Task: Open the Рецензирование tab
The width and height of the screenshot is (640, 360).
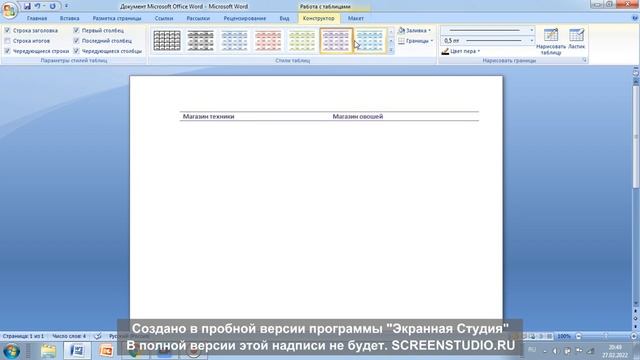Action: 244,18
